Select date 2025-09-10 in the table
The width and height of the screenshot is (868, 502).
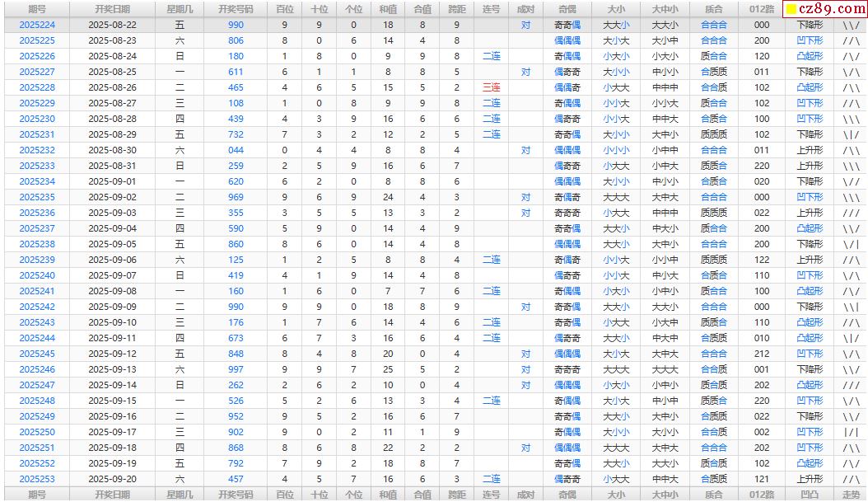click(x=112, y=322)
